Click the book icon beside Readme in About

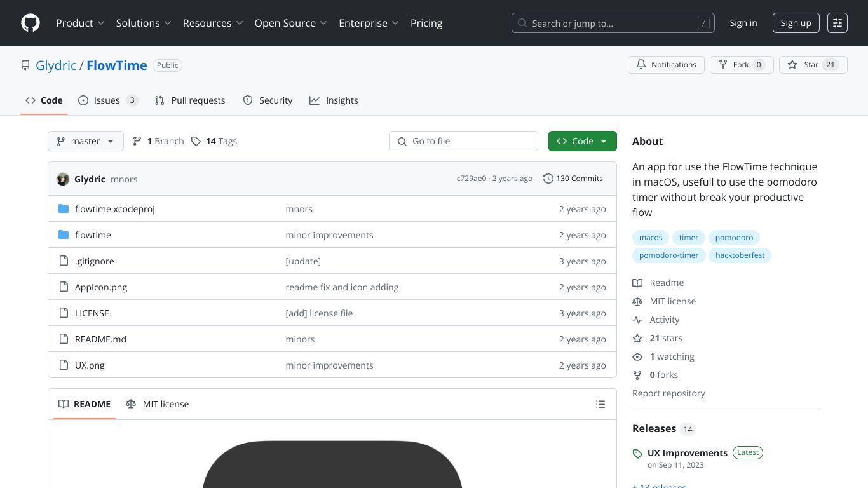click(x=637, y=283)
